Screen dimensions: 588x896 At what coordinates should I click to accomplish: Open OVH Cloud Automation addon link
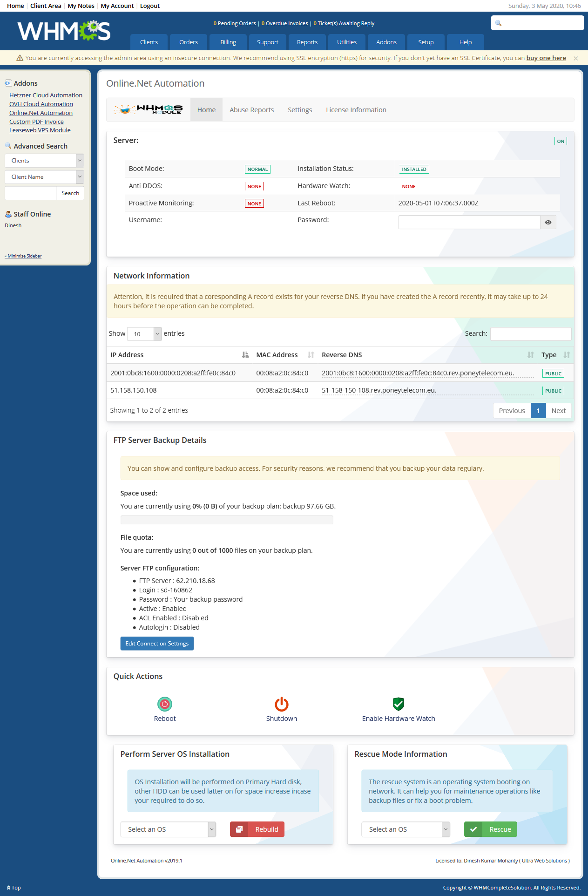[41, 104]
